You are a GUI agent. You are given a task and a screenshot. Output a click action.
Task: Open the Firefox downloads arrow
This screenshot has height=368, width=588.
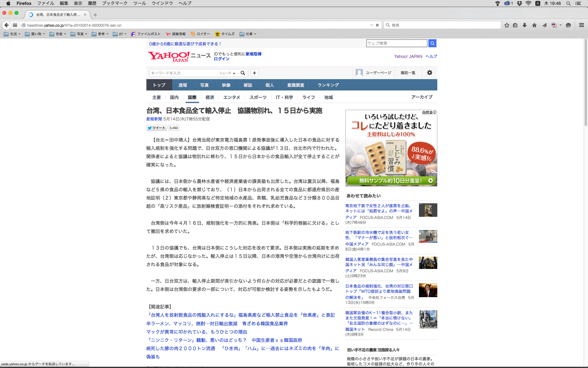click(525, 25)
